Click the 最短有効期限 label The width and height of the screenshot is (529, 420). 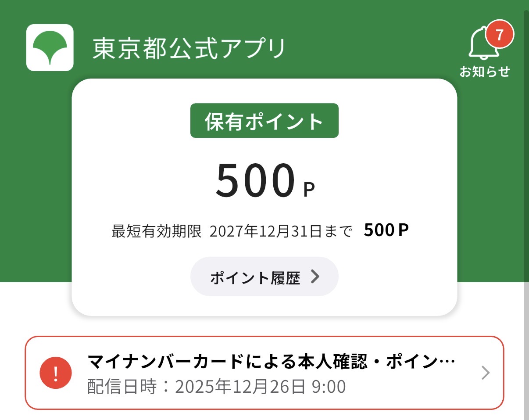click(x=157, y=231)
